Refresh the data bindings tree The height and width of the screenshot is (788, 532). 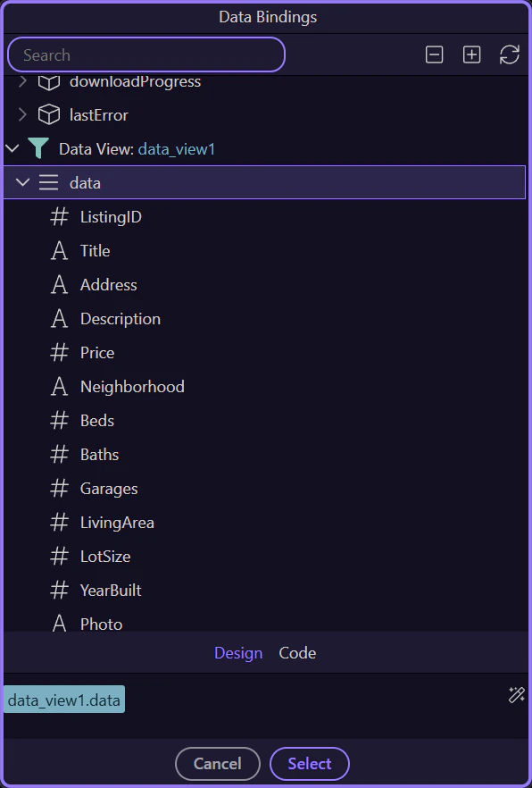tap(509, 54)
